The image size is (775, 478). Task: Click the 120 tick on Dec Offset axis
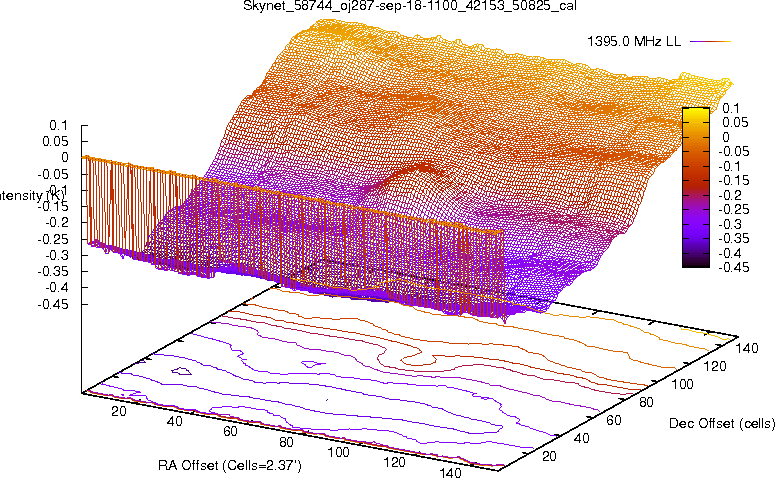click(x=715, y=367)
